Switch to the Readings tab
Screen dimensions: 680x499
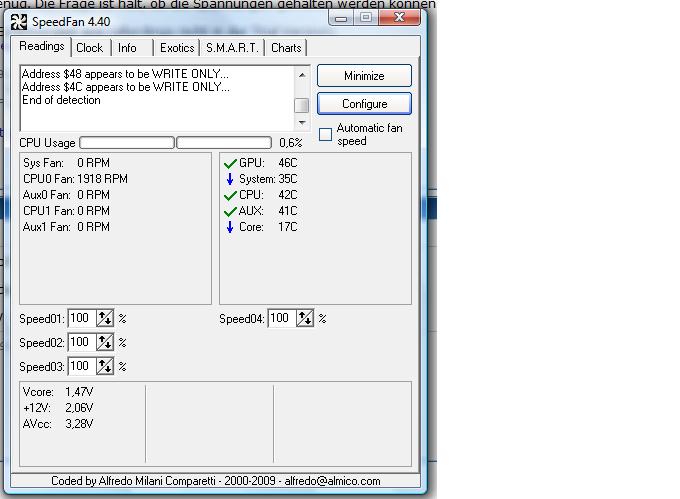click(42, 46)
